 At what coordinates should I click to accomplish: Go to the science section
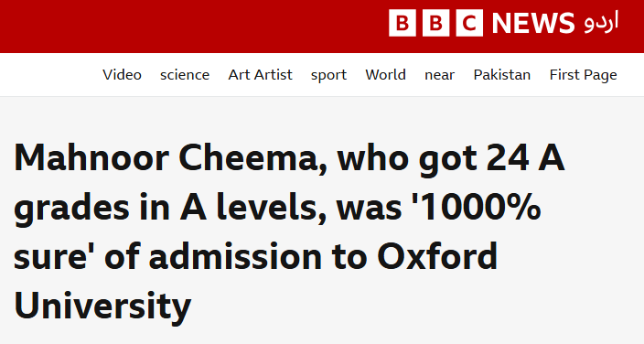185,75
